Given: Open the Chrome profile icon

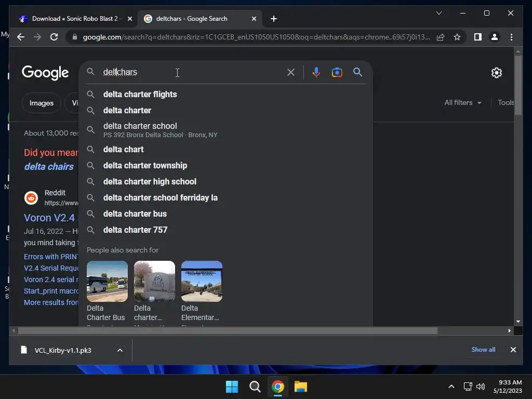Looking at the screenshot, I should click(495, 37).
